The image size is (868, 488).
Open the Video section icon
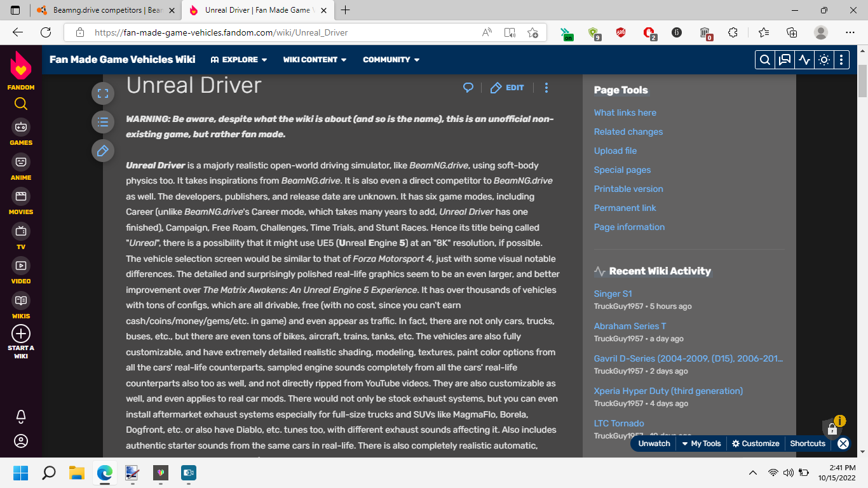[x=21, y=266]
